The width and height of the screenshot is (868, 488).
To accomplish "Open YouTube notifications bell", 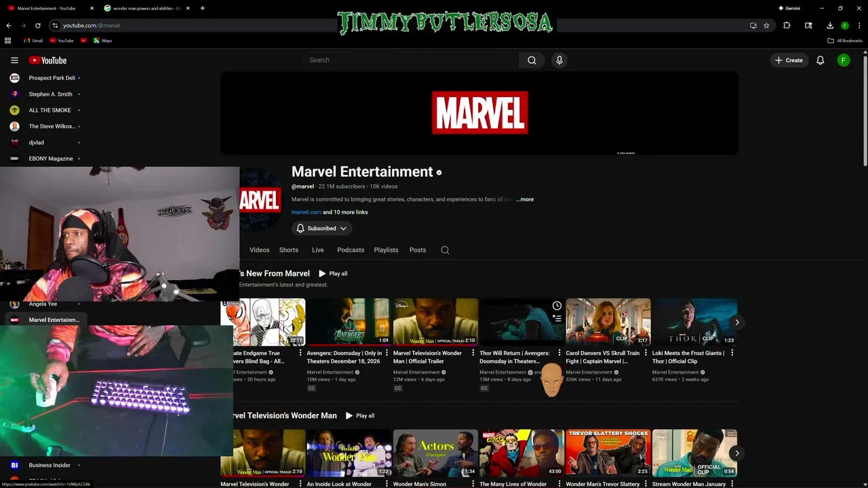I will coord(820,60).
